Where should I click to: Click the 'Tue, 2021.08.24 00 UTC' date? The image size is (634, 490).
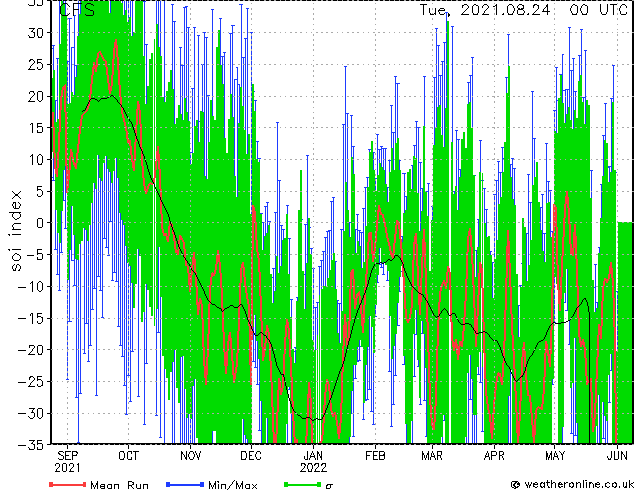[523, 10]
